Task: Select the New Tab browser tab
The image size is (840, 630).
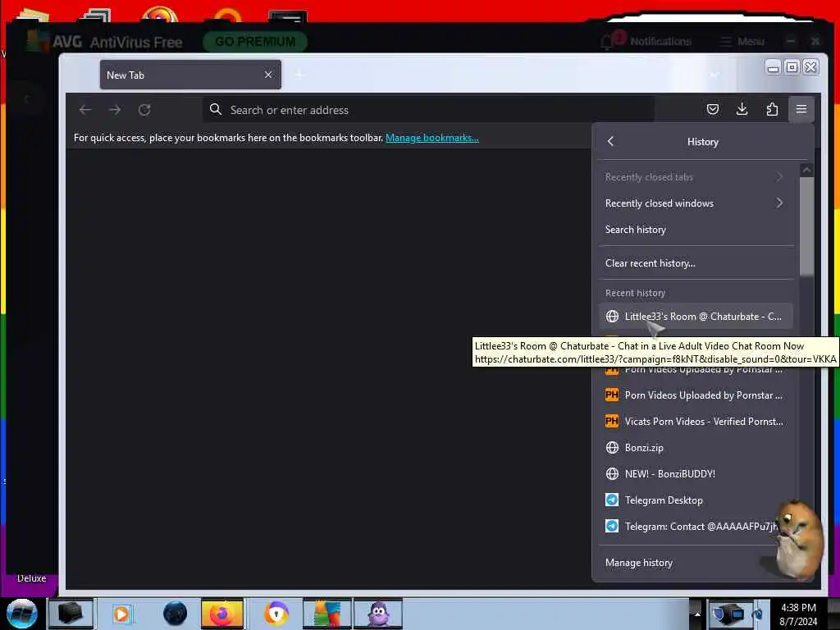Action: [x=189, y=75]
